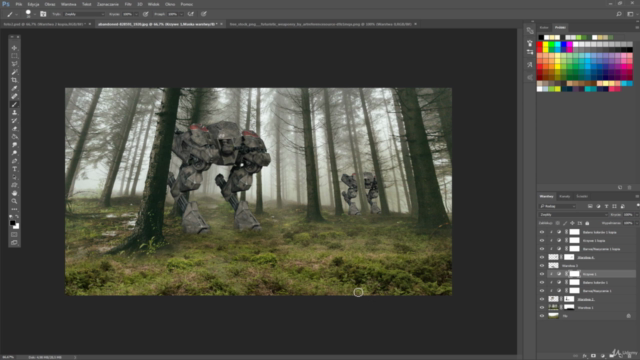Select the Pen tool
640x360 pixels.
point(14,161)
